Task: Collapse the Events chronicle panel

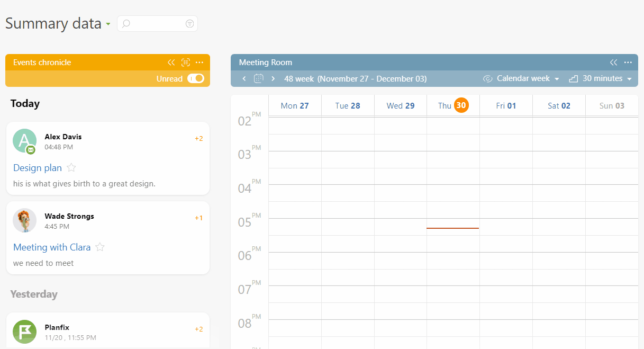Action: tap(171, 62)
